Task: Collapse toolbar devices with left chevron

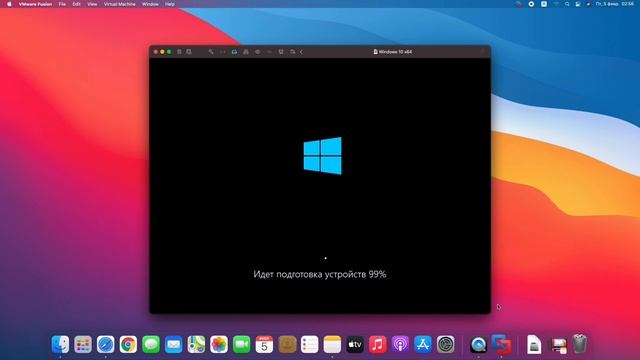Action: 301,52
